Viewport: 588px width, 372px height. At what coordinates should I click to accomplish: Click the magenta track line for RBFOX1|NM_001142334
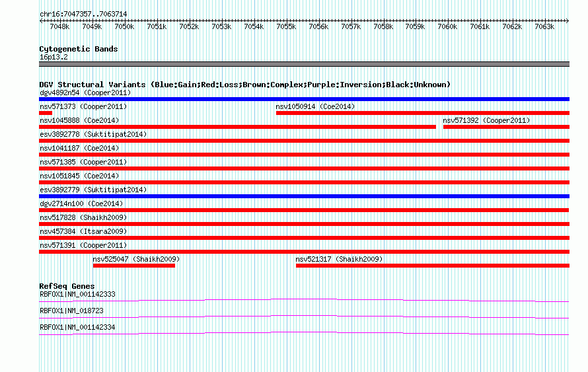click(x=304, y=333)
